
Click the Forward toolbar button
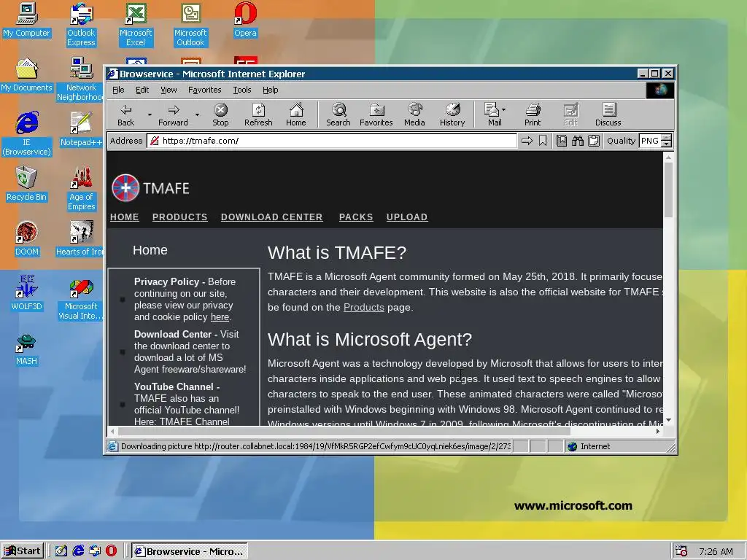pyautogui.click(x=173, y=114)
